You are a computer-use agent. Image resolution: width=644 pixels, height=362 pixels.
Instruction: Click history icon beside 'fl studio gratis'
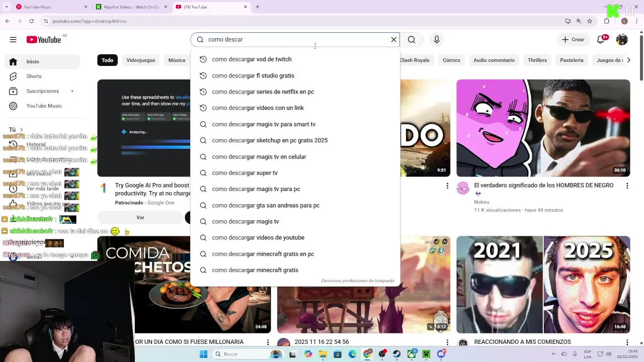(x=203, y=75)
